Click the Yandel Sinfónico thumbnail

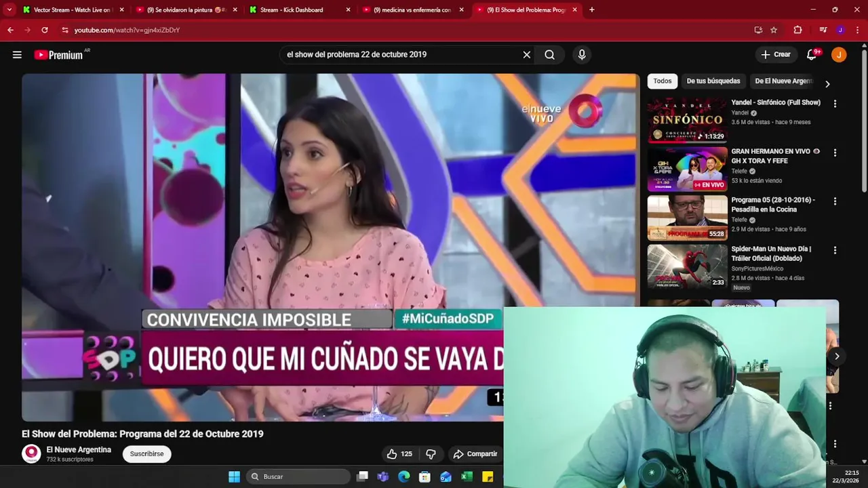coord(687,120)
